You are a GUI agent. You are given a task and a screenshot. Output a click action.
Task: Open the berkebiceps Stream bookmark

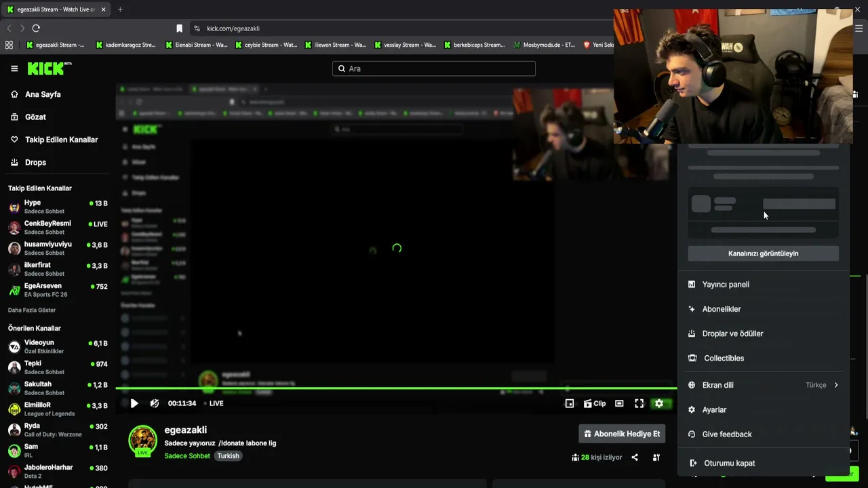(475, 45)
